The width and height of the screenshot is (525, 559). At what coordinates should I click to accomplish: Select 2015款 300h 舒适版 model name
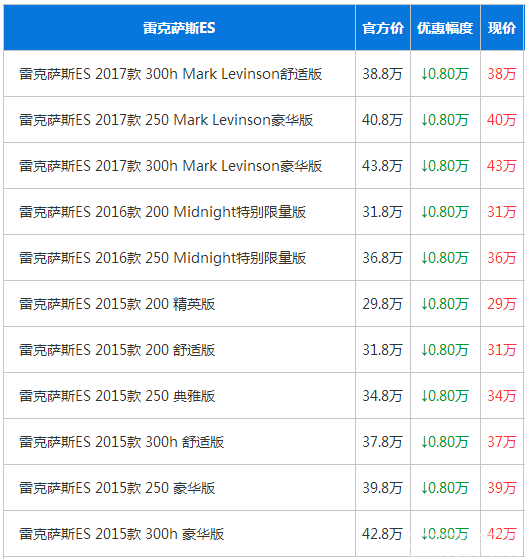[122, 442]
